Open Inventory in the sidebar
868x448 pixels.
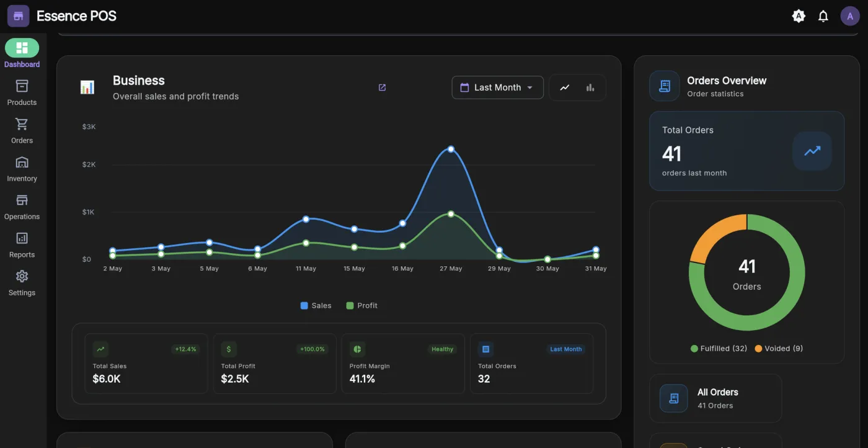(22, 169)
